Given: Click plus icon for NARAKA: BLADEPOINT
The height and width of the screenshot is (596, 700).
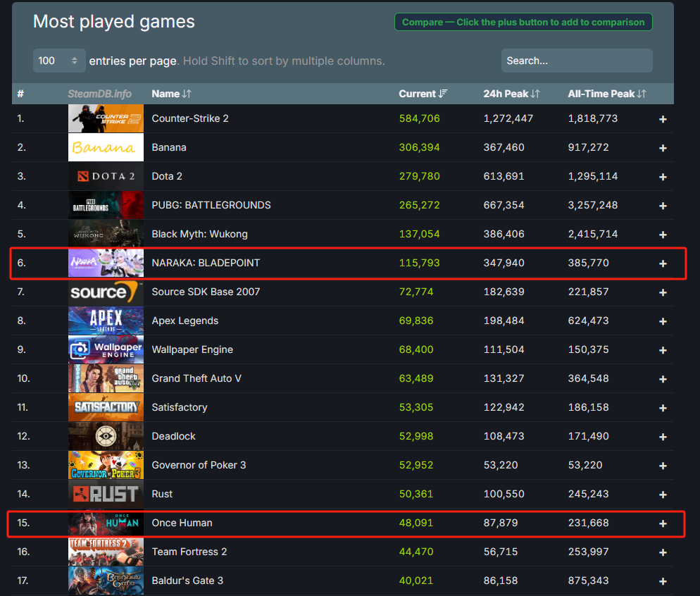Looking at the screenshot, I should point(663,263).
